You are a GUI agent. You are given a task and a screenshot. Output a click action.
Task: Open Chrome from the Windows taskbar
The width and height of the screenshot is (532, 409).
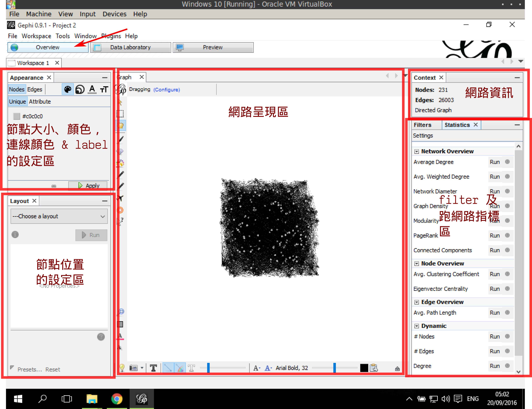[117, 399]
